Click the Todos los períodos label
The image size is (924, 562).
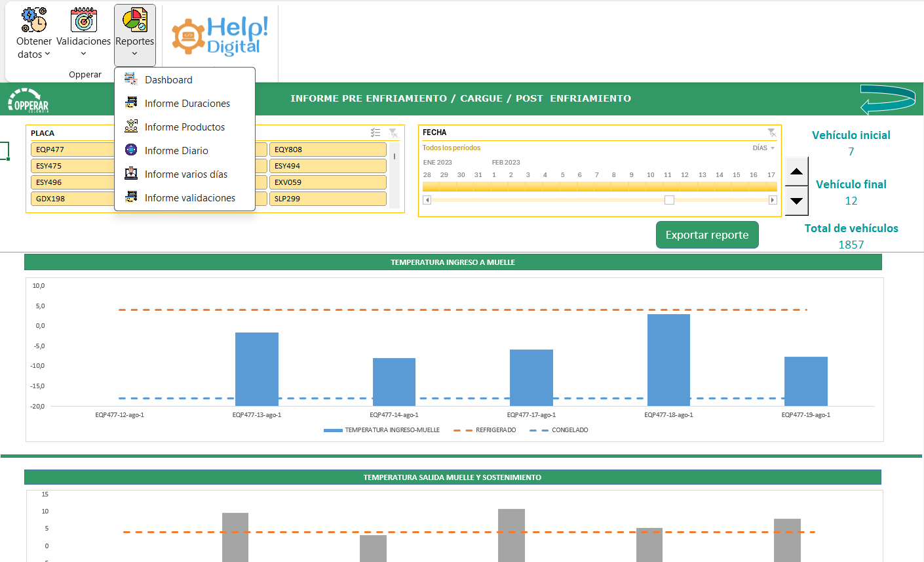tap(452, 148)
